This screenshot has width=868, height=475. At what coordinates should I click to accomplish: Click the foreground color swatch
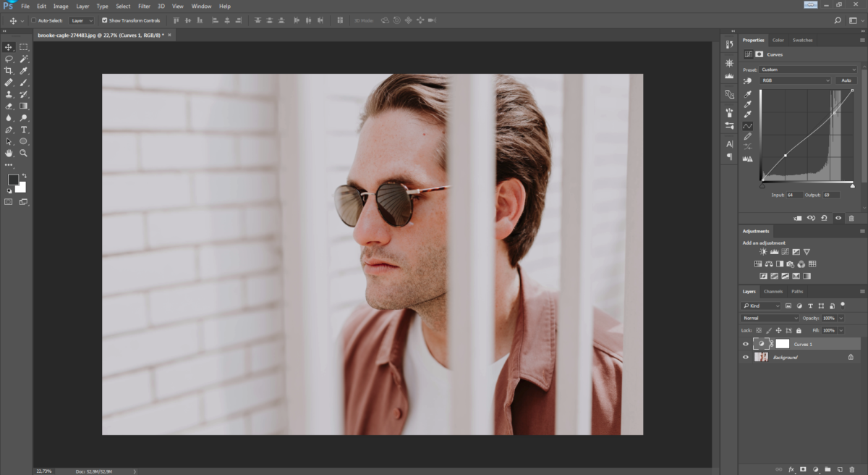(13, 180)
